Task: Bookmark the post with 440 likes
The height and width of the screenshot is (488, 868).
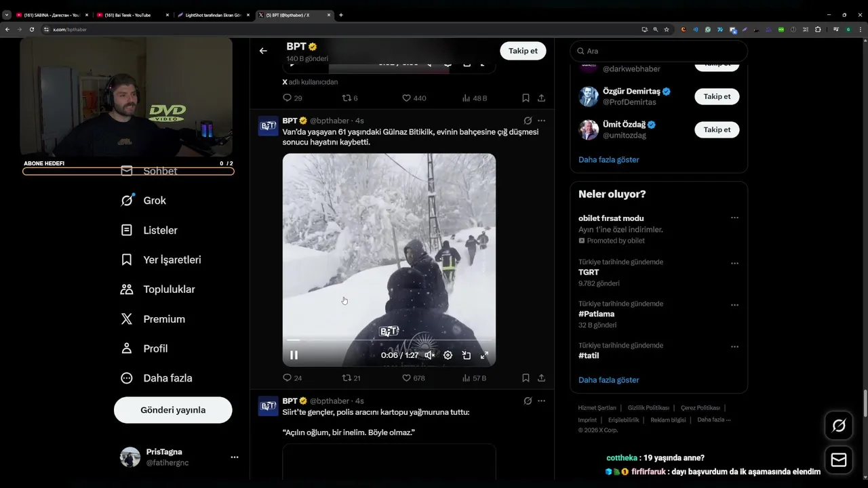Action: [x=526, y=98]
